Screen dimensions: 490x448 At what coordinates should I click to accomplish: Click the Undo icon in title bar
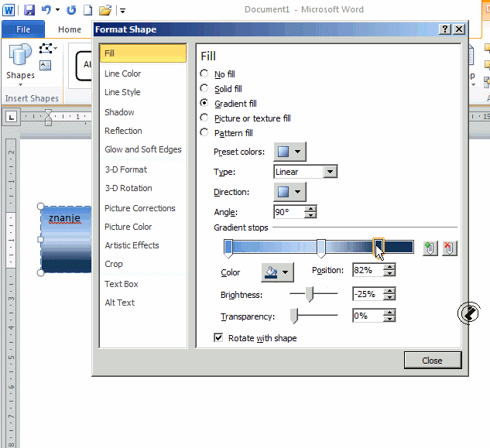[46, 10]
